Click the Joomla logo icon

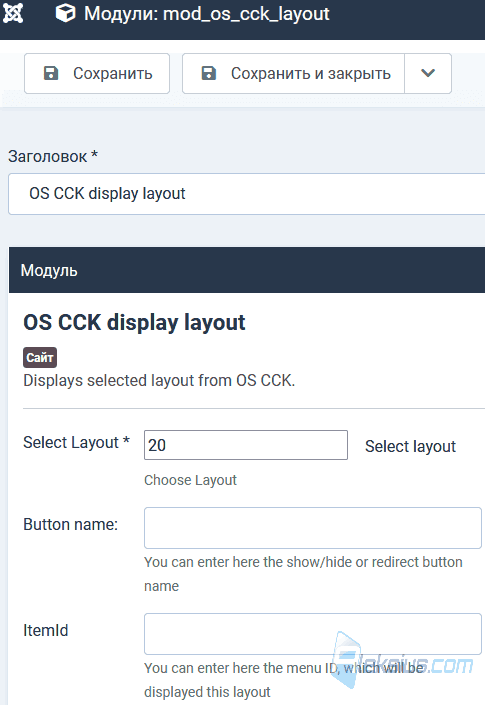pyautogui.click(x=13, y=14)
